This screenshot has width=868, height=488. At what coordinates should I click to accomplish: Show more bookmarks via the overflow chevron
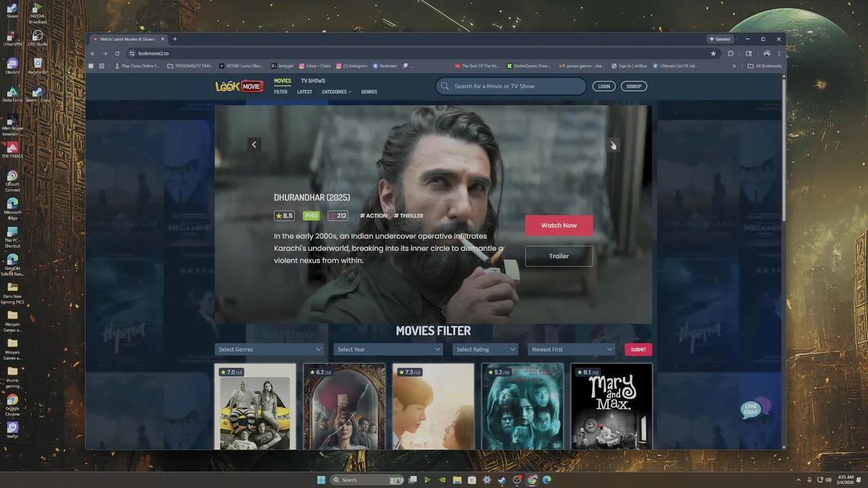(x=734, y=66)
